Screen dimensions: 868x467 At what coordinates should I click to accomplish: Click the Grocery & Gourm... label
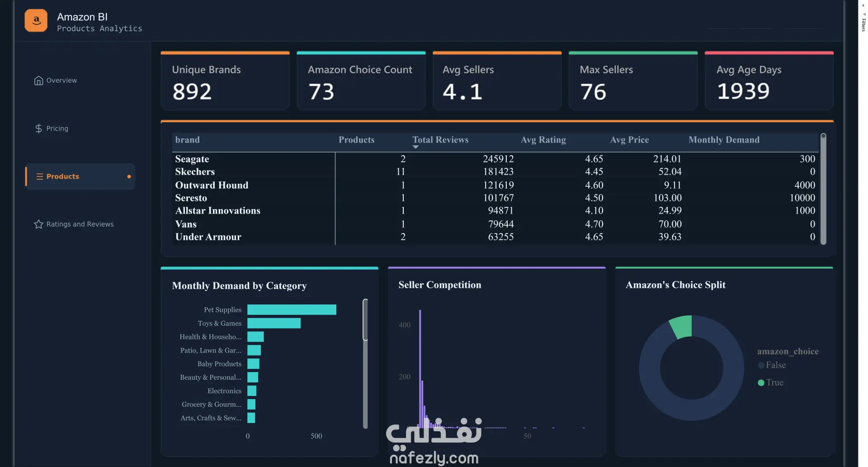coord(212,405)
